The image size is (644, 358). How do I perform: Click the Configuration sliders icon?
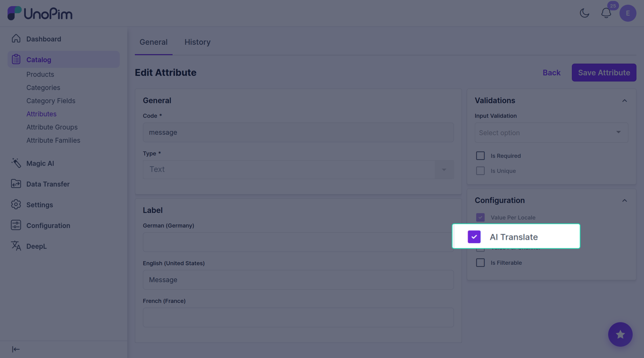(x=16, y=225)
